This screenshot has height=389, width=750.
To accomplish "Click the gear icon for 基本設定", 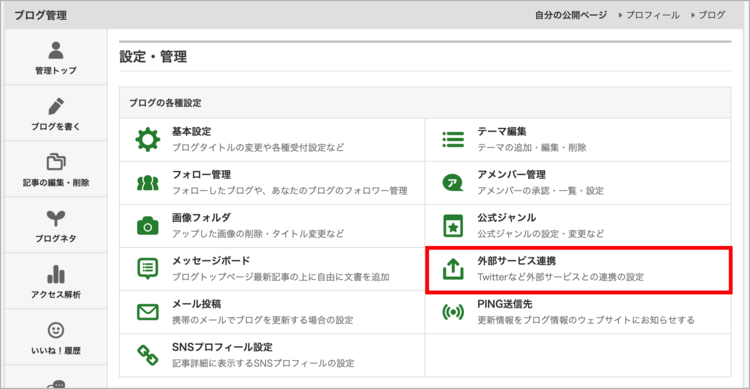I will pyautogui.click(x=148, y=139).
